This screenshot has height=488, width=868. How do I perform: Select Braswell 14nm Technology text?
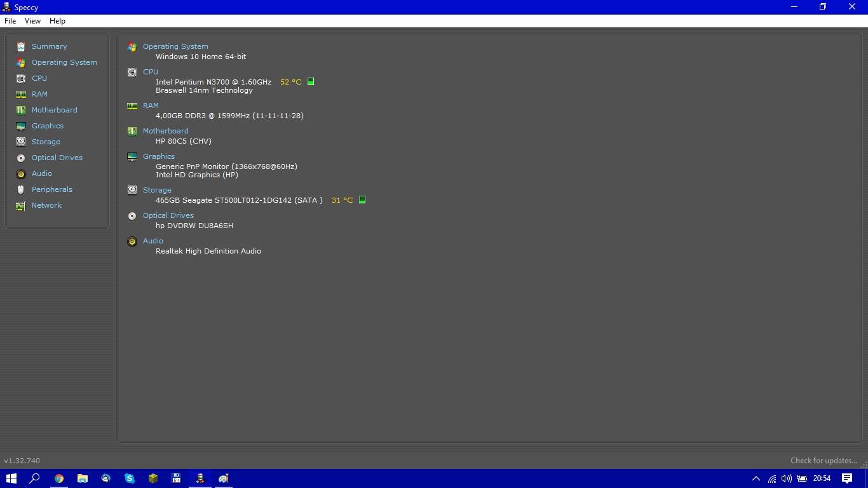point(204,90)
